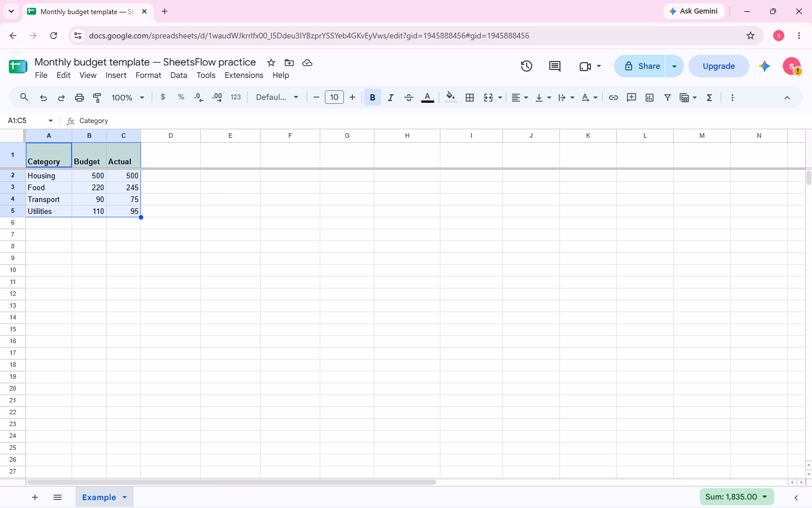The width and height of the screenshot is (812, 508).
Task: Format selection as percent
Action: click(181, 97)
